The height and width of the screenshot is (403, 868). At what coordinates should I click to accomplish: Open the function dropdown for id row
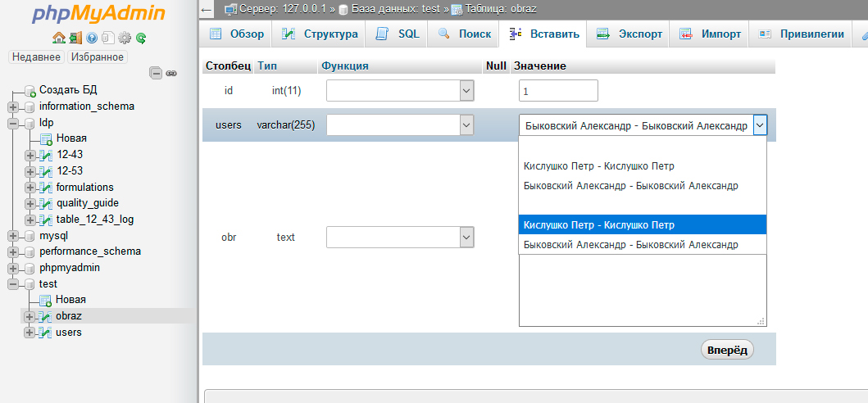point(400,91)
